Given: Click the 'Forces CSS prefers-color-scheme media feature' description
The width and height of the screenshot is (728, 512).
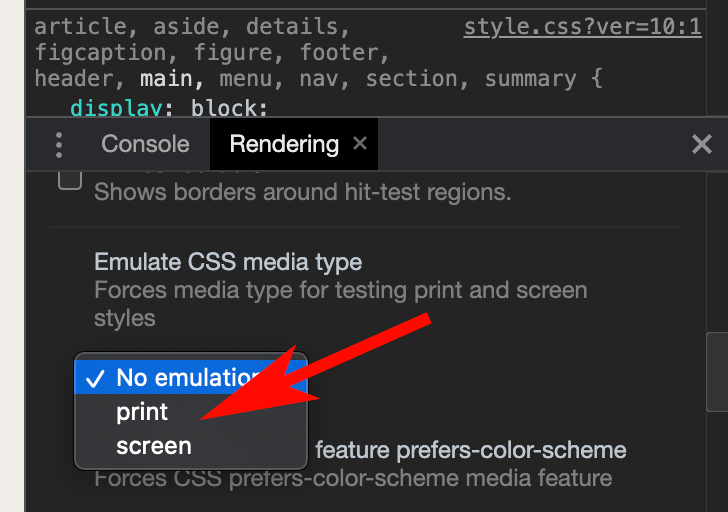Looking at the screenshot, I should tap(353, 479).
